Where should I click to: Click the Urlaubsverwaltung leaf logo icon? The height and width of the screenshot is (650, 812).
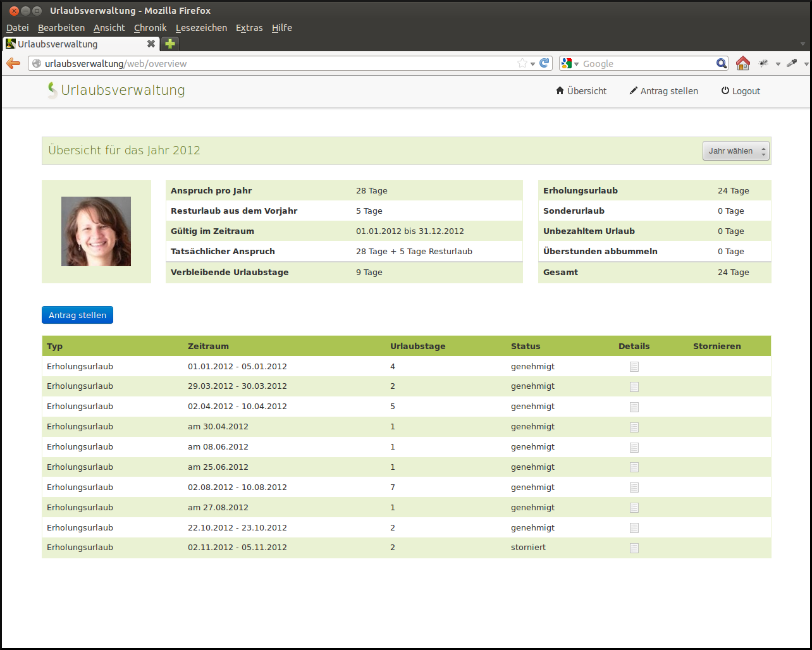pos(52,90)
